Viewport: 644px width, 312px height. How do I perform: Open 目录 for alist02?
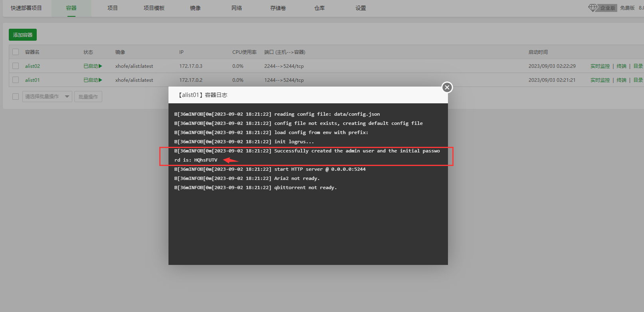pyautogui.click(x=638, y=66)
